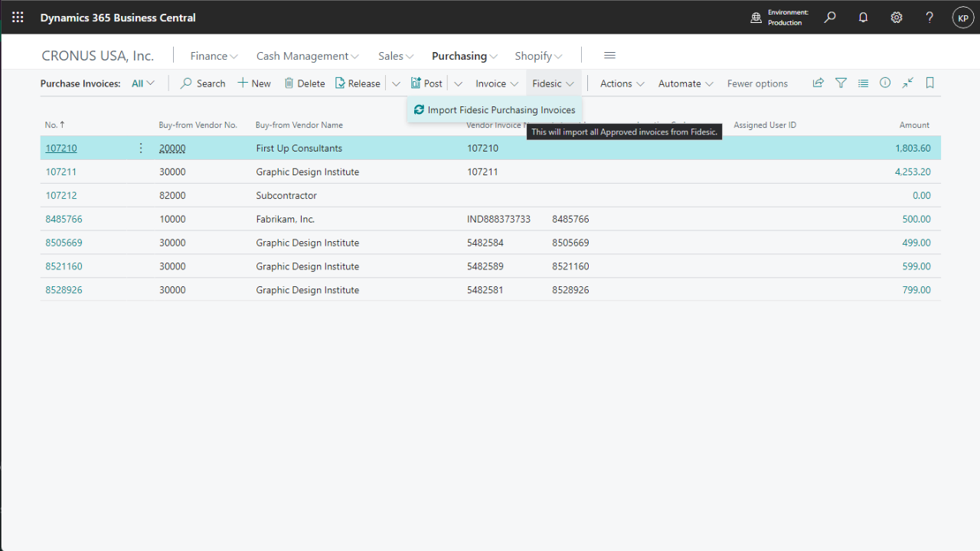Open the settings gear icon

coord(897,17)
